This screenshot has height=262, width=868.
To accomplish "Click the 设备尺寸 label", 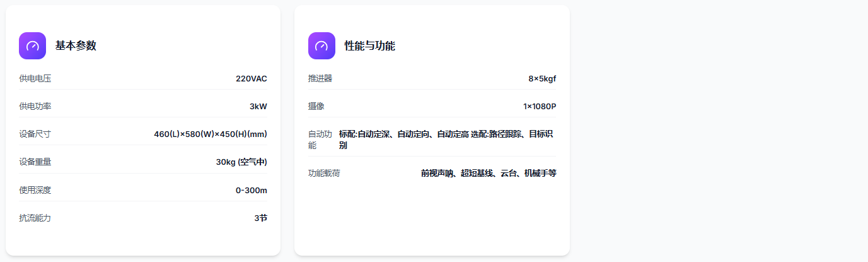I will pyautogui.click(x=35, y=134).
